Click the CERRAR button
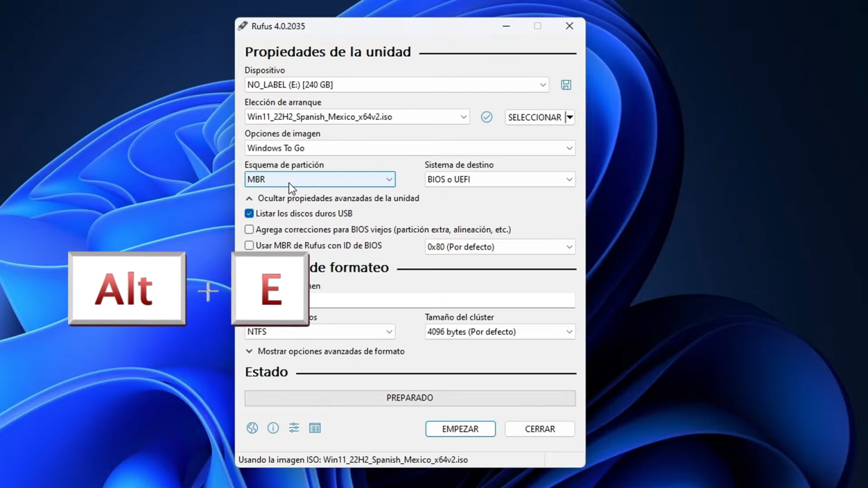The image size is (868, 488). pos(539,429)
